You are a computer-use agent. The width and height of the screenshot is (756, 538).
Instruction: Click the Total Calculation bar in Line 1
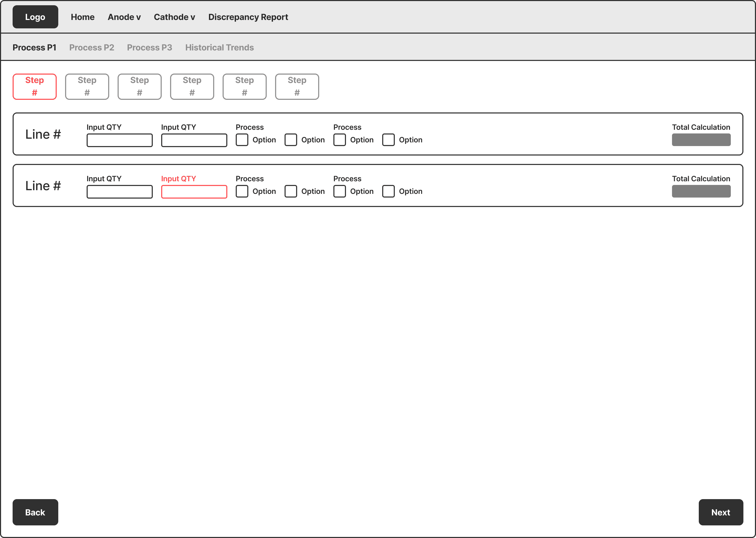tap(701, 139)
